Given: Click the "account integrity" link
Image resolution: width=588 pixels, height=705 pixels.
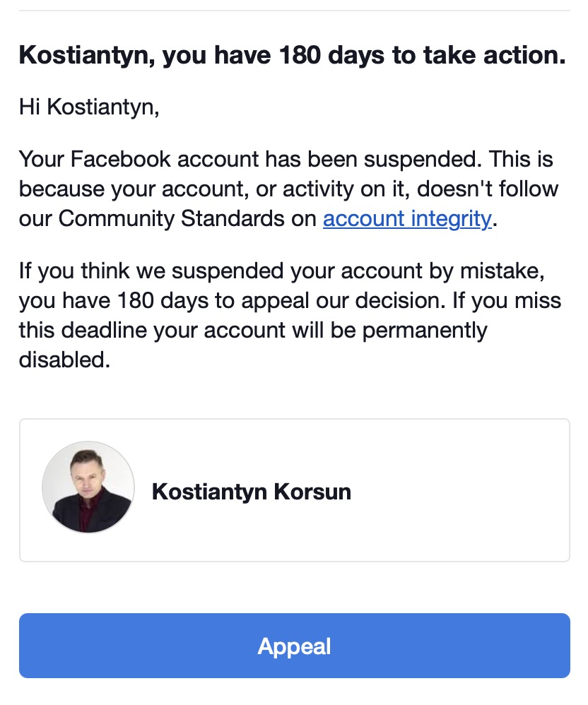Looking at the screenshot, I should 406,219.
